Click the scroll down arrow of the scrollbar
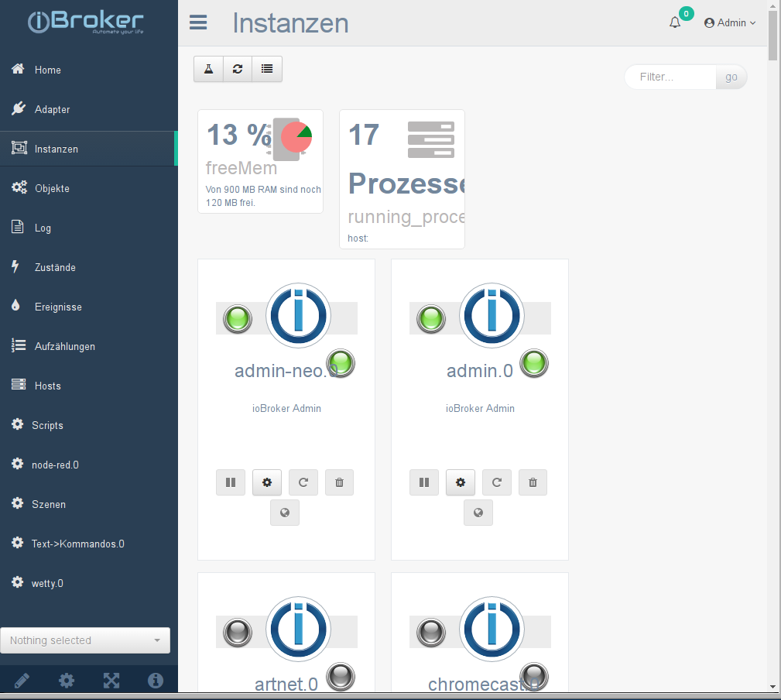 (x=772, y=686)
